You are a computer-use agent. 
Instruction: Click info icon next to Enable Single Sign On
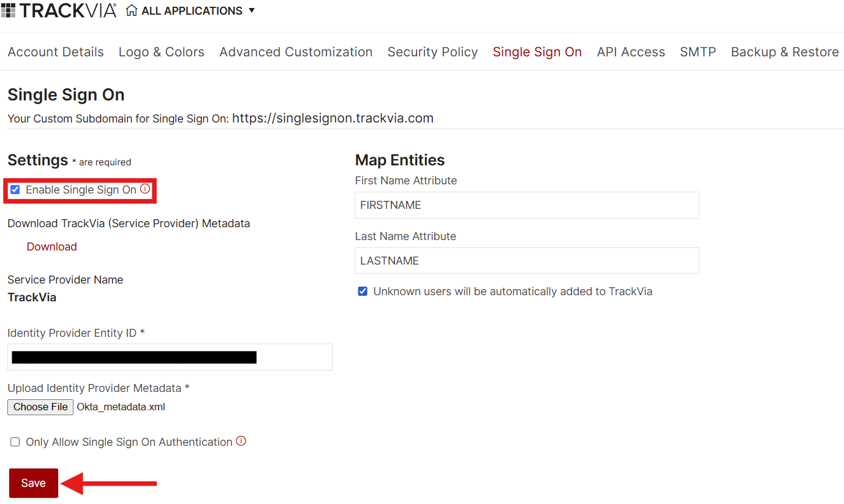click(x=145, y=189)
